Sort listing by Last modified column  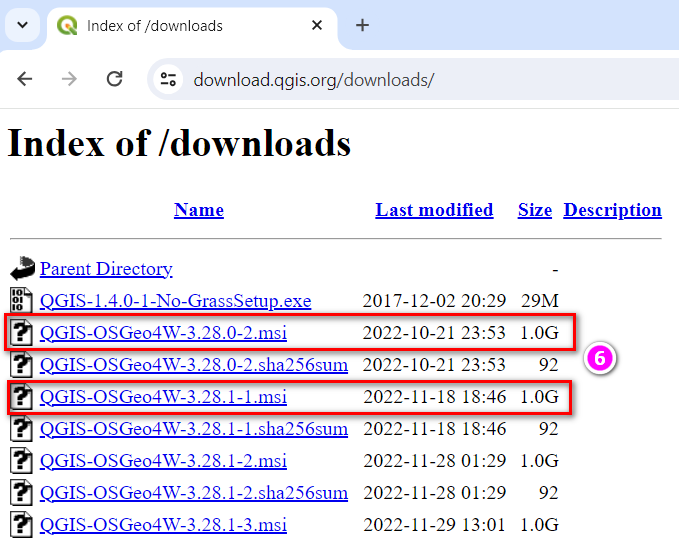(x=434, y=210)
